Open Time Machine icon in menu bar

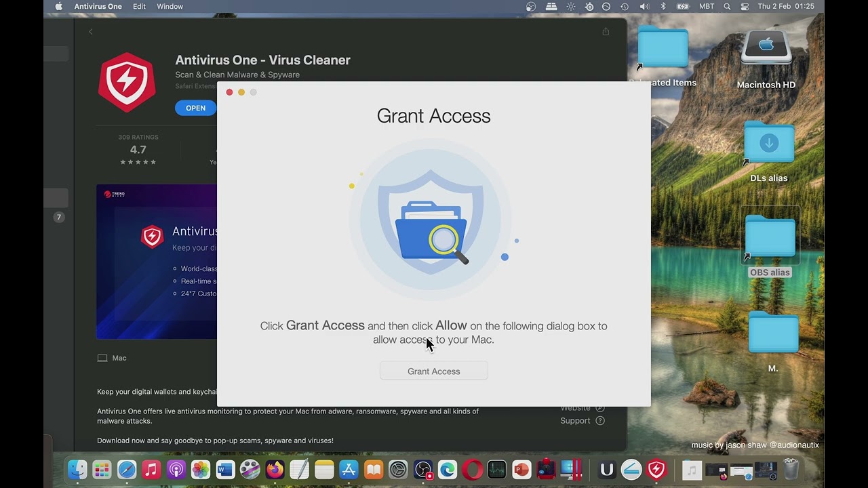point(625,6)
